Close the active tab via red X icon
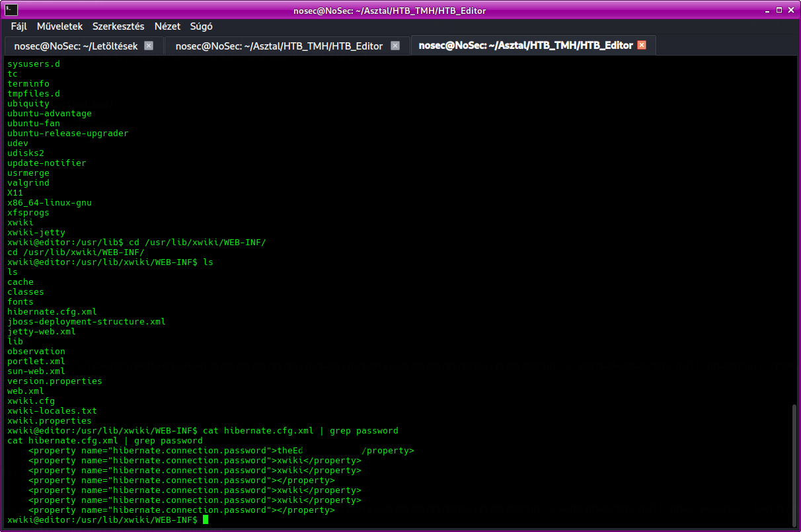 click(641, 46)
